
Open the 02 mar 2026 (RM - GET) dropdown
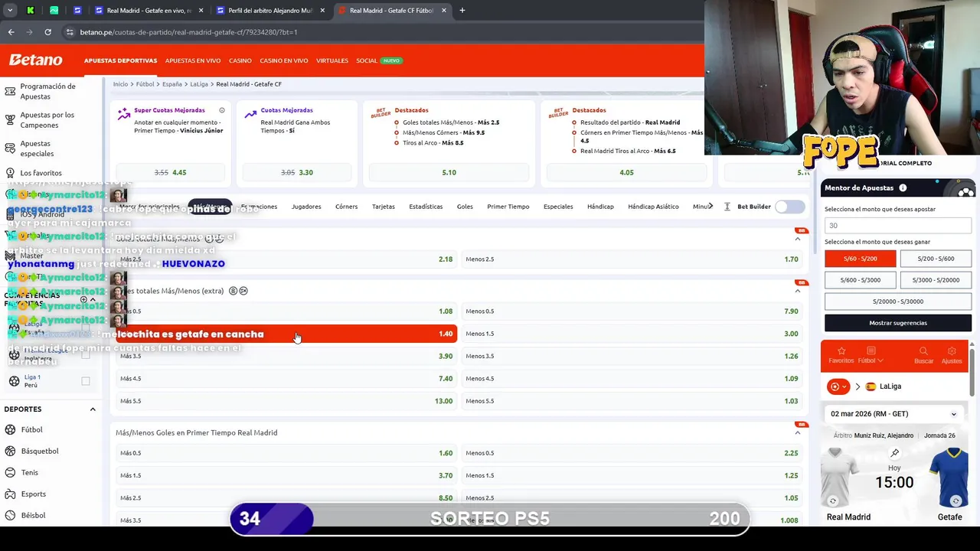pos(893,414)
